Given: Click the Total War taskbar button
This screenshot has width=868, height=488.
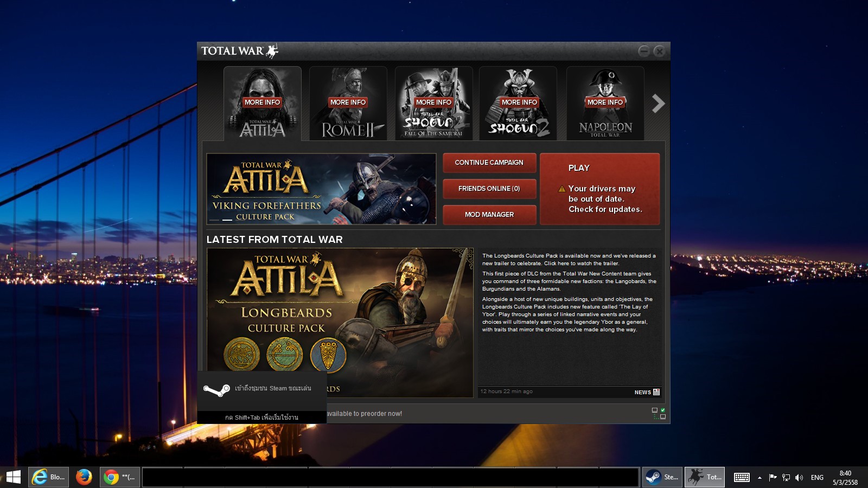Looking at the screenshot, I should point(705,477).
